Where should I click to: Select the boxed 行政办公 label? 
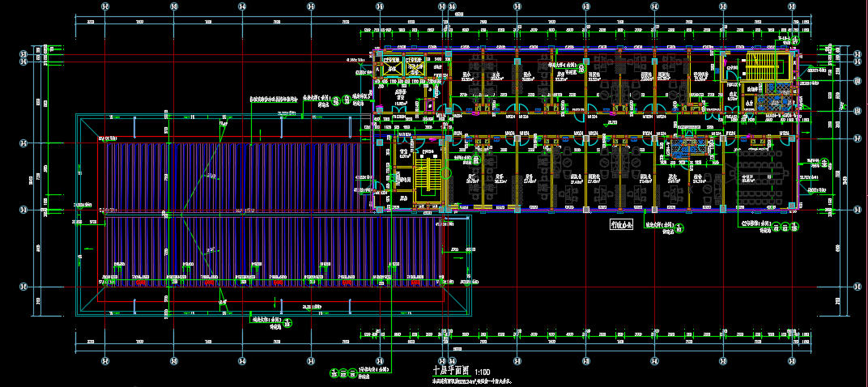[620, 225]
